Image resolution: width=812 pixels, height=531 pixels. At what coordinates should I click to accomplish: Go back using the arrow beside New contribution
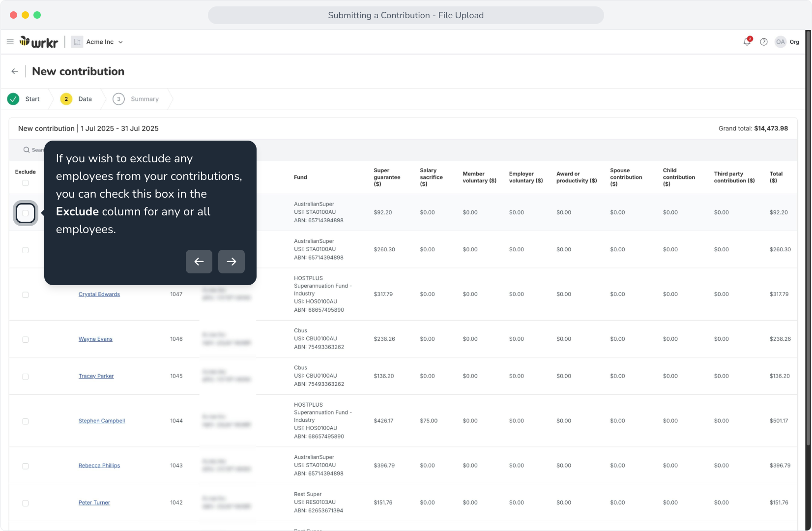pos(15,71)
